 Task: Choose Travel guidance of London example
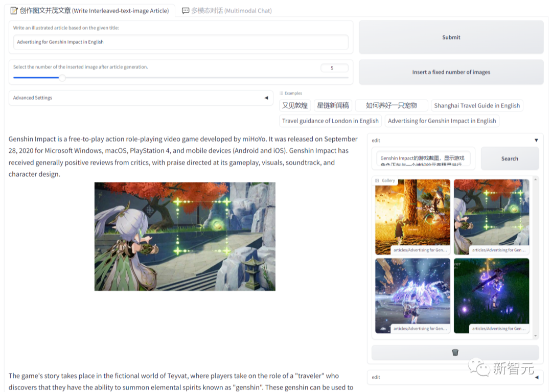coord(330,121)
